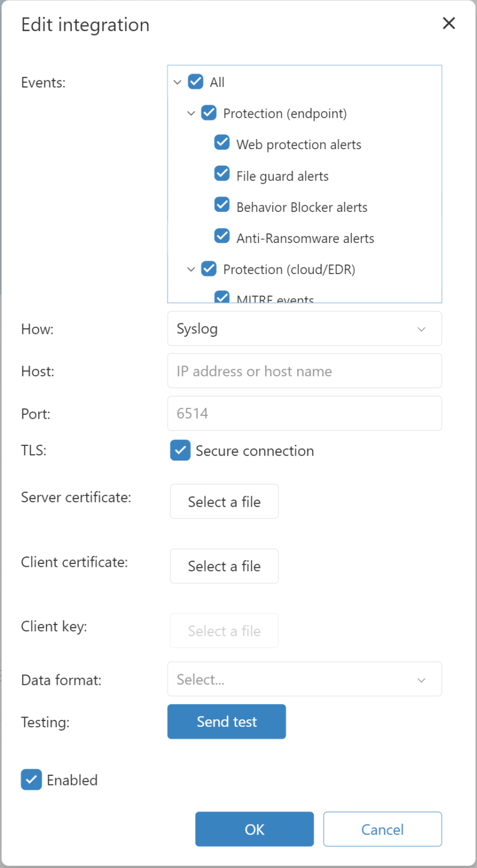
Task: Collapse the "Protection (cloud/EDR)" tree branch
Action: [190, 268]
